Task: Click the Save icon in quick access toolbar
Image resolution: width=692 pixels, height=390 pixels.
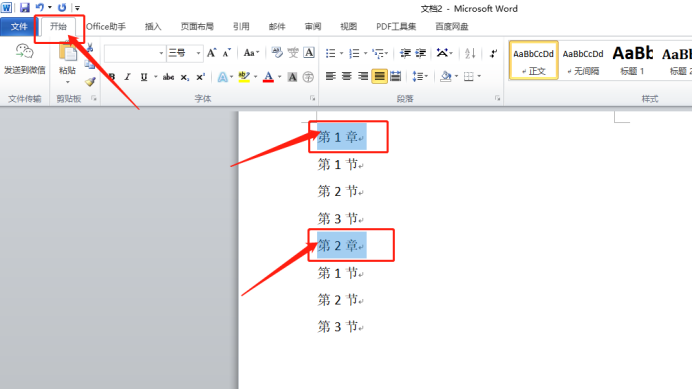Action: (x=25, y=8)
